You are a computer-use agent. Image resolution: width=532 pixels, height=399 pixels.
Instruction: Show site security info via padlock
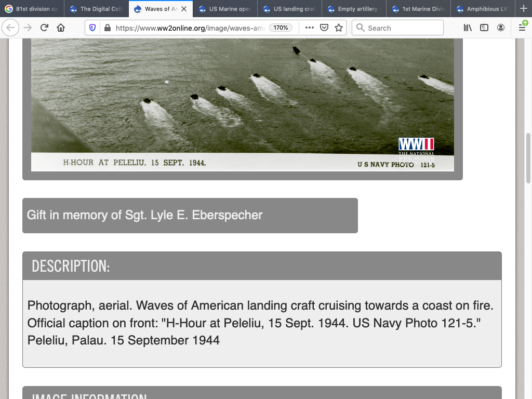pos(108,28)
